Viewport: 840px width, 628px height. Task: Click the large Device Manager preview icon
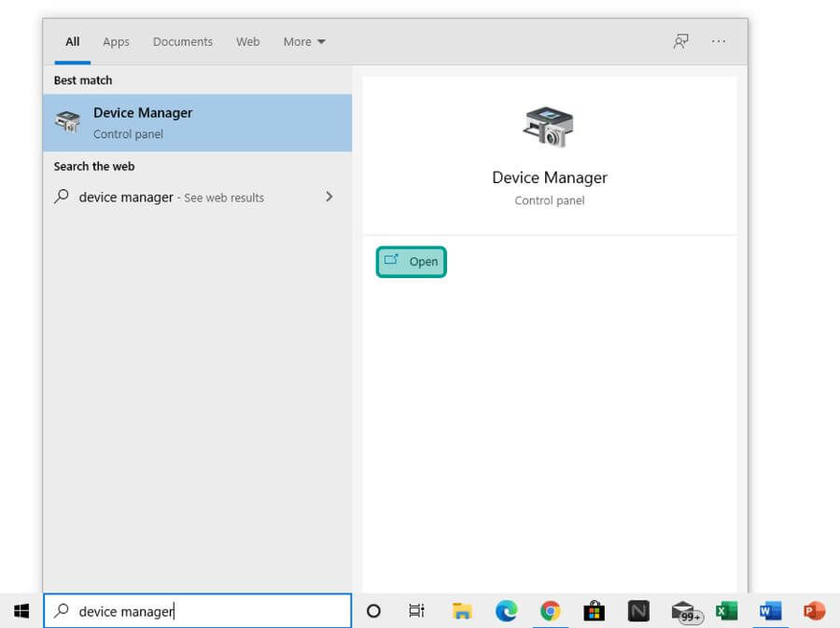pyautogui.click(x=549, y=126)
